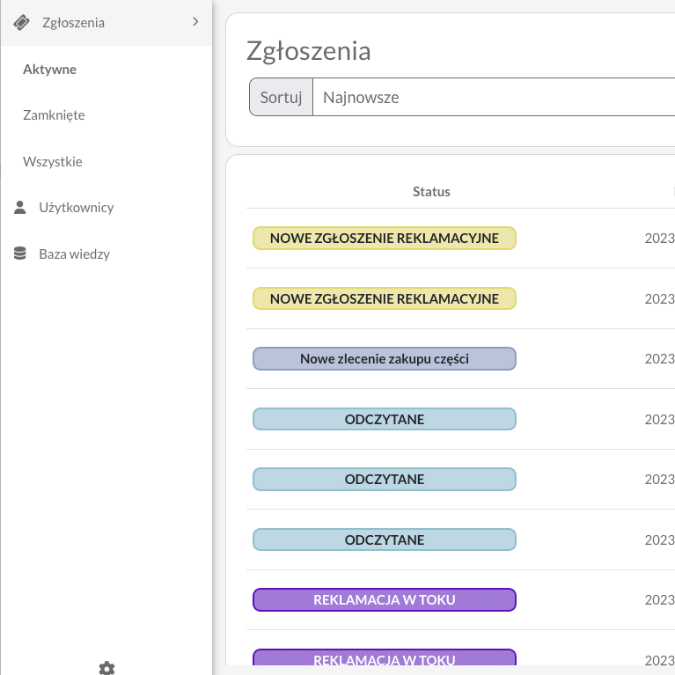Click the database icon next to Baza wiedzy
The height and width of the screenshot is (675, 675).
tap(20, 254)
